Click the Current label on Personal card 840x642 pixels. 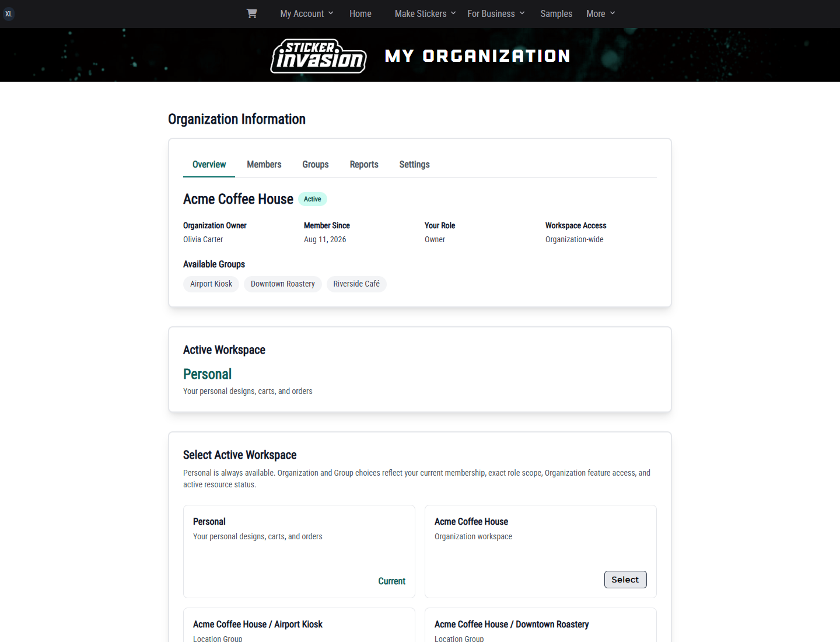click(x=392, y=581)
